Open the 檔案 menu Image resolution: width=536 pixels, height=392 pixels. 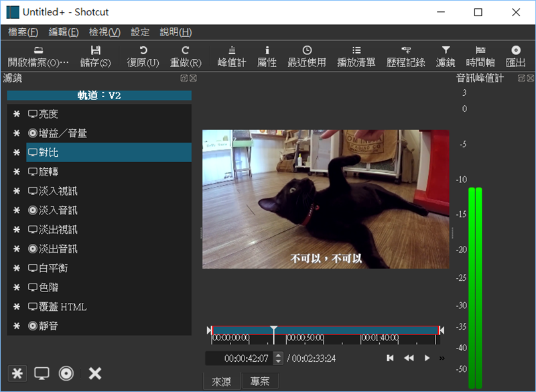(23, 32)
